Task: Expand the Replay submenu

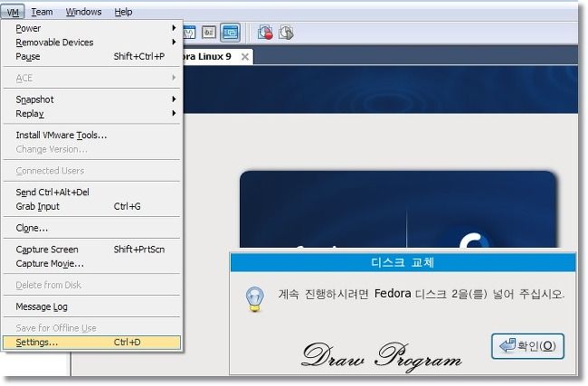Action: coord(92,114)
